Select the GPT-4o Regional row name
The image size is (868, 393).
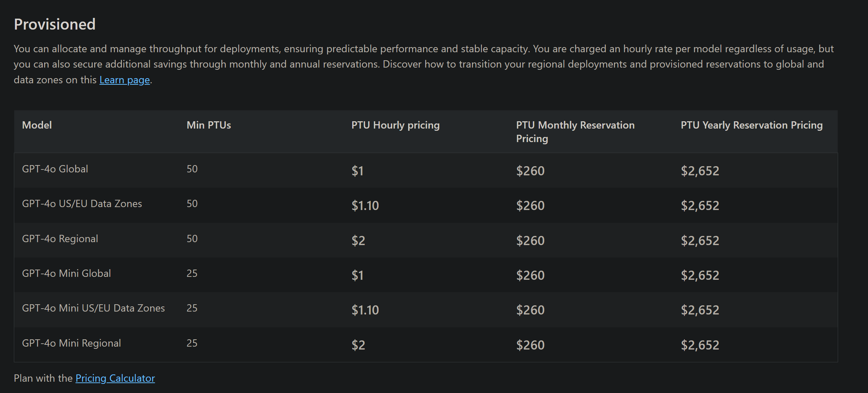point(60,239)
